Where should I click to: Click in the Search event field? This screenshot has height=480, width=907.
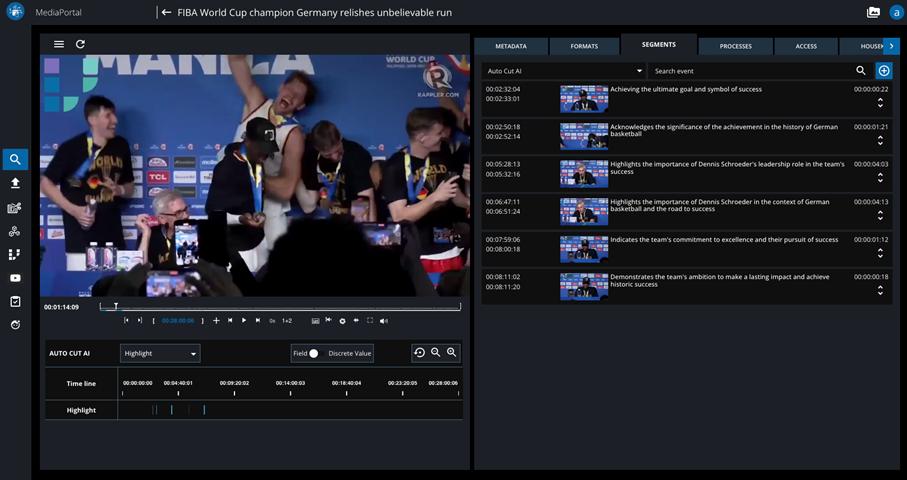coord(750,71)
